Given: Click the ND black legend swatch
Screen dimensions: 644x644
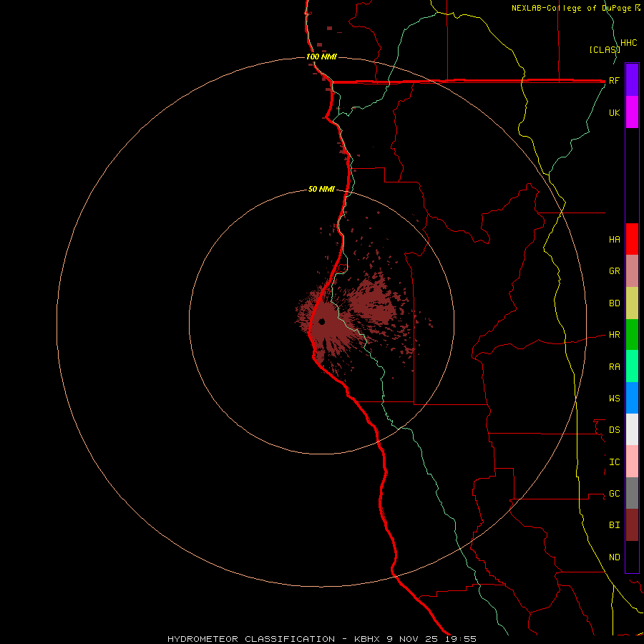Looking at the screenshot, I should click(x=632, y=557).
